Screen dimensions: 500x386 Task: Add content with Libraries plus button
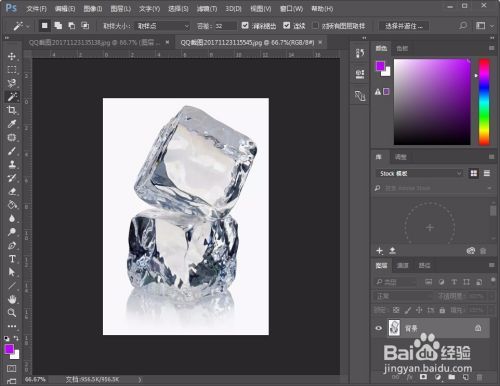[x=379, y=251]
